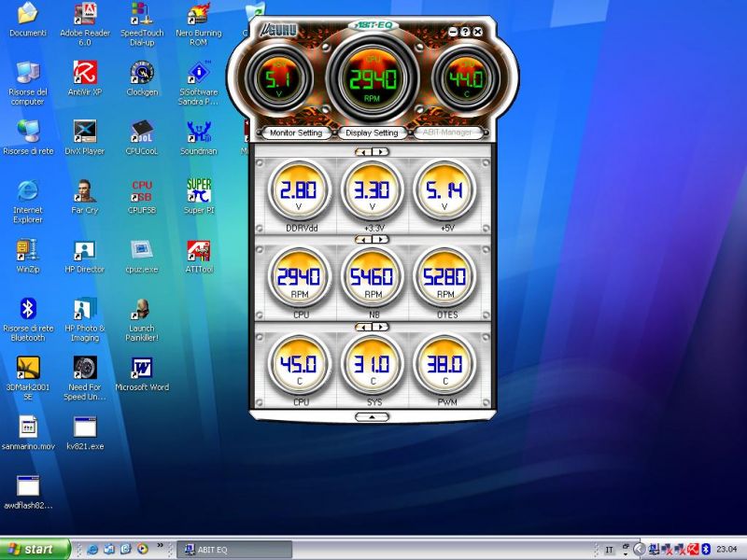Screen dimensions: 747x560
Task: Launch Far Cry game shortcut
Action: (x=85, y=197)
